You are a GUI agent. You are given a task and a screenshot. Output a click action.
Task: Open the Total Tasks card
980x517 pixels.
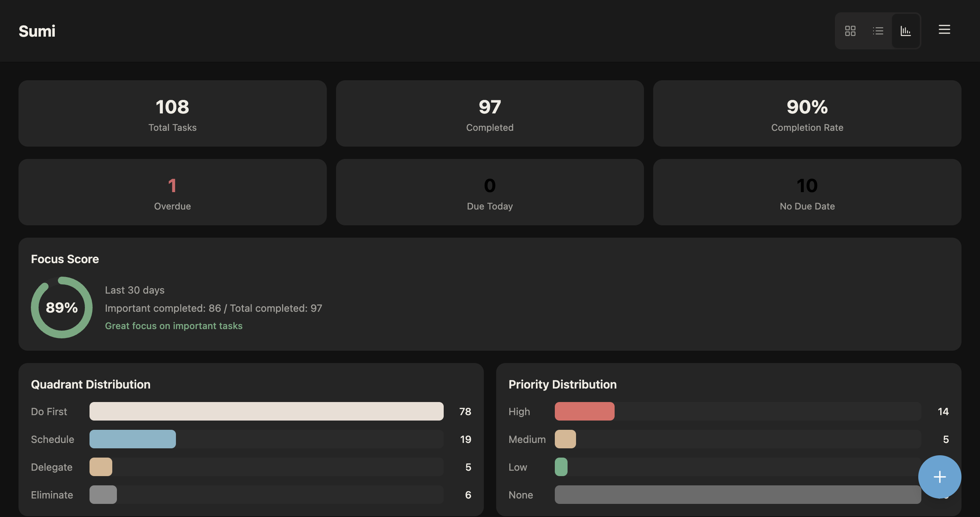172,113
